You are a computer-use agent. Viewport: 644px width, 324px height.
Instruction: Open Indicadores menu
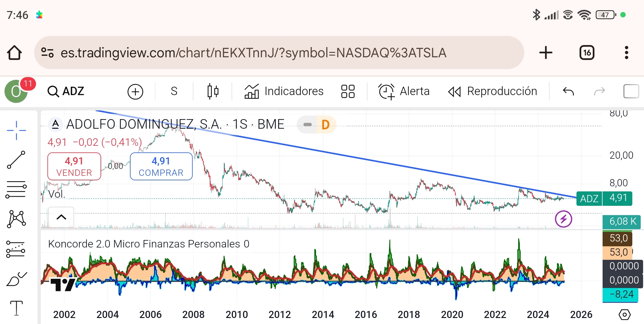[x=284, y=91]
